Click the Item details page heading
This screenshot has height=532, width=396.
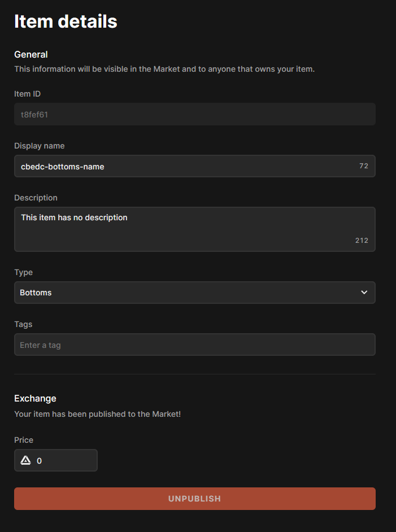click(x=66, y=21)
